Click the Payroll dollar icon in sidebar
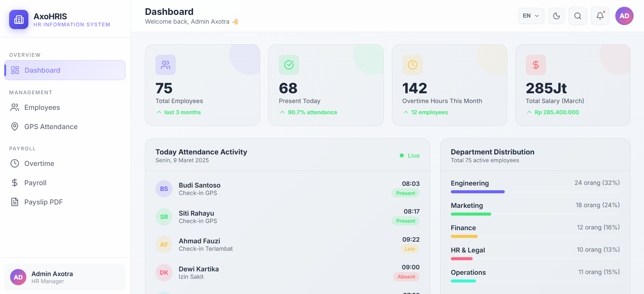Screen dimensions: 644x294 [15, 183]
